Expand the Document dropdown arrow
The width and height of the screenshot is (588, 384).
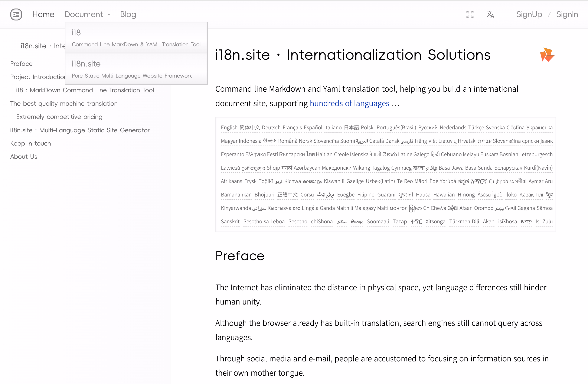pos(109,14)
